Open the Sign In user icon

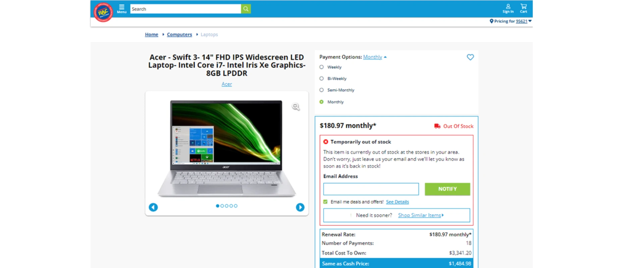[508, 8]
